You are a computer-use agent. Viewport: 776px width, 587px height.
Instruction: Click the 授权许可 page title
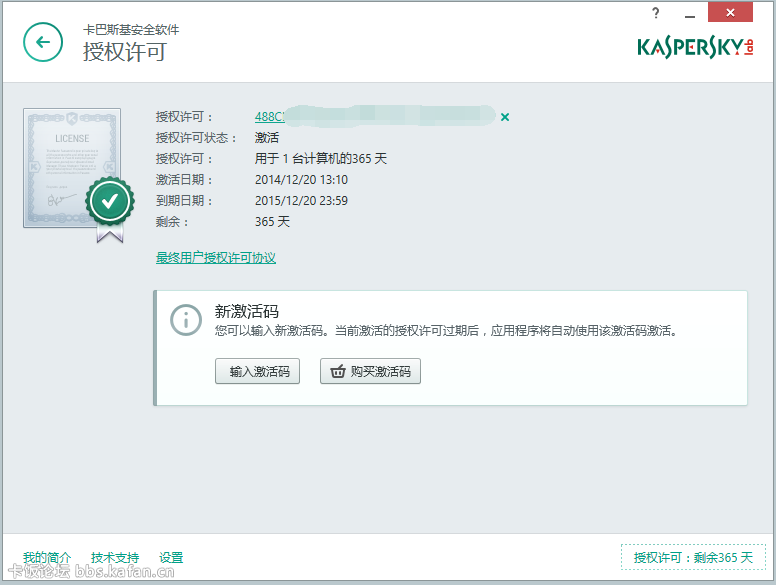click(x=125, y=51)
